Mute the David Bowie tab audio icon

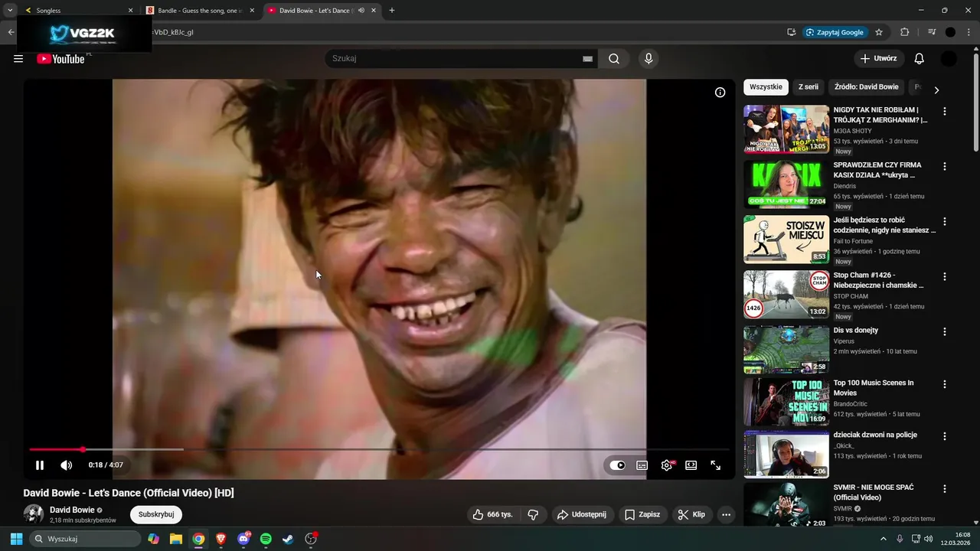click(x=361, y=11)
